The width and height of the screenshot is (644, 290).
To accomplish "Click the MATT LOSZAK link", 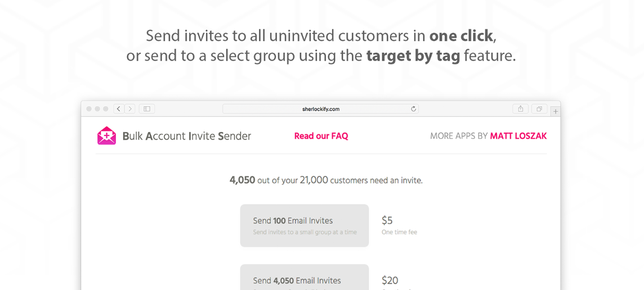I will (518, 136).
